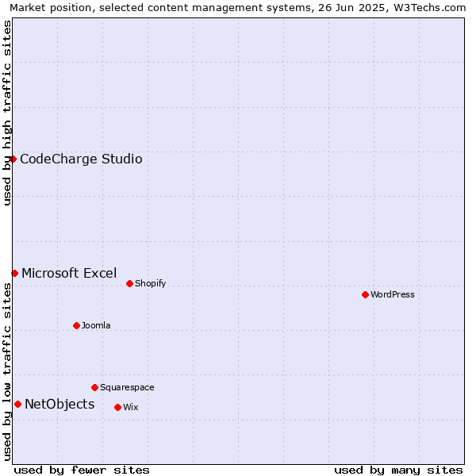This screenshot has height=476, width=476.
Task: Click the chart title mentioning W3Techs.com
Action: tap(238, 8)
